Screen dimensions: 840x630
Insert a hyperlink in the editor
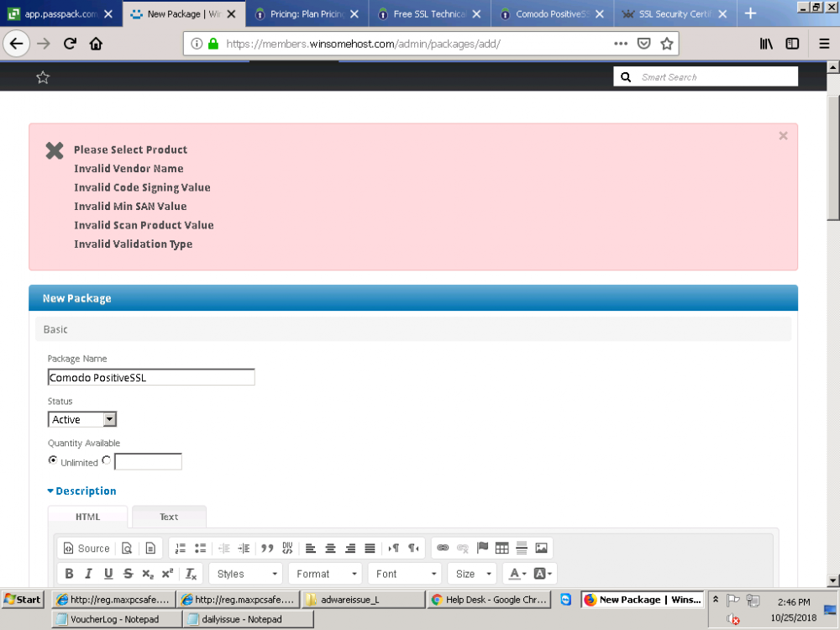click(443, 548)
